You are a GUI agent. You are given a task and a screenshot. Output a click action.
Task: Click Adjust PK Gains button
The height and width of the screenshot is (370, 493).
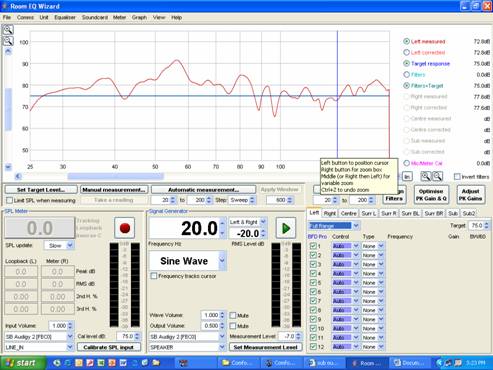(x=470, y=195)
